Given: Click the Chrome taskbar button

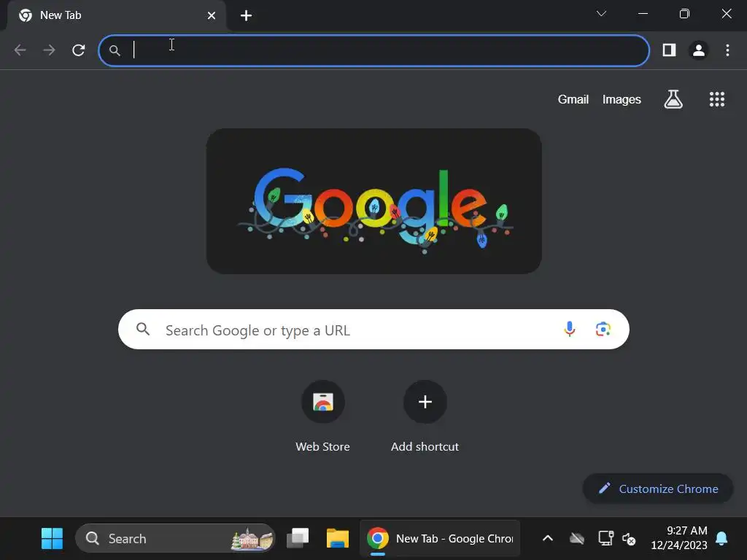Looking at the screenshot, I should pos(440,539).
